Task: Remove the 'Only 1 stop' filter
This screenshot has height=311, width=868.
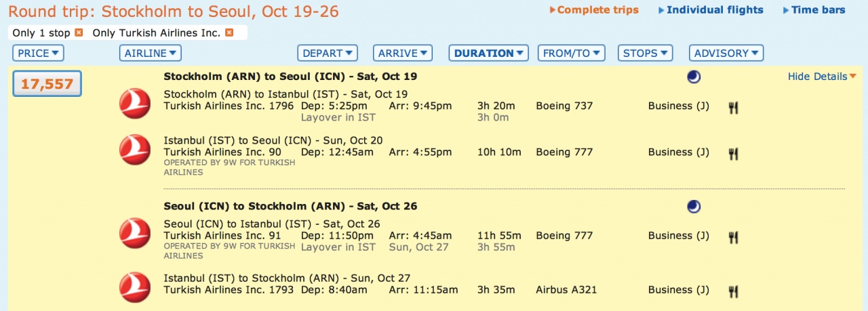Action: [79, 33]
